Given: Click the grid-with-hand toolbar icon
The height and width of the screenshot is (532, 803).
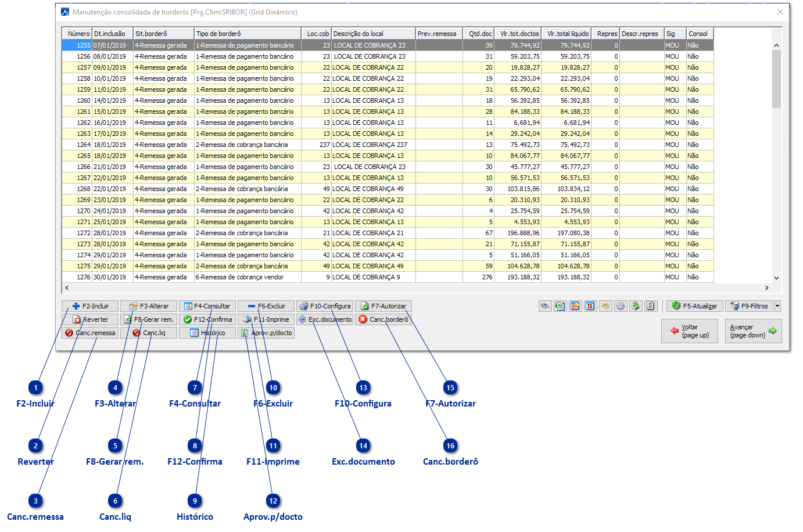Looking at the screenshot, I should 575,306.
